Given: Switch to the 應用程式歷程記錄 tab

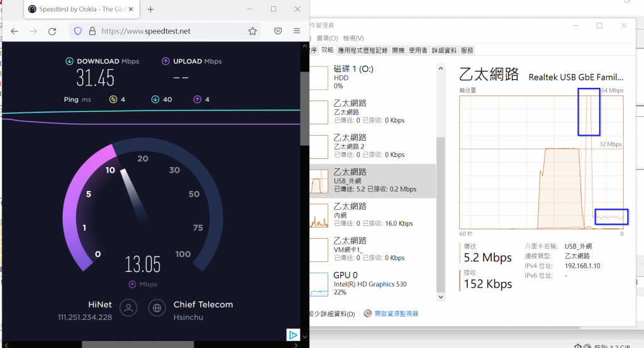Looking at the screenshot, I should 363,50.
